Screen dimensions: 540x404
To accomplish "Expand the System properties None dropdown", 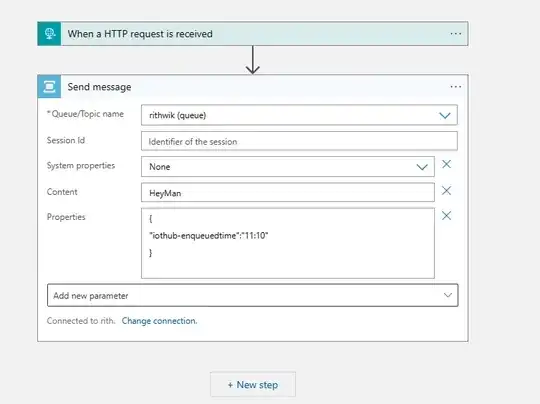I will point(288,167).
